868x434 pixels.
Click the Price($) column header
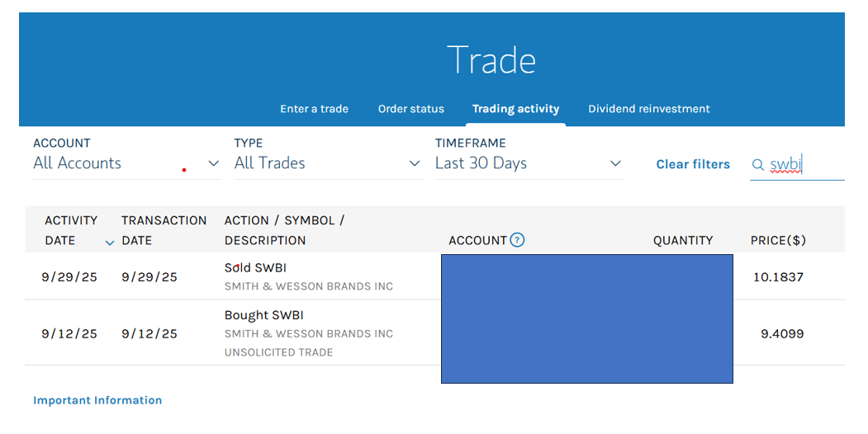pos(778,240)
